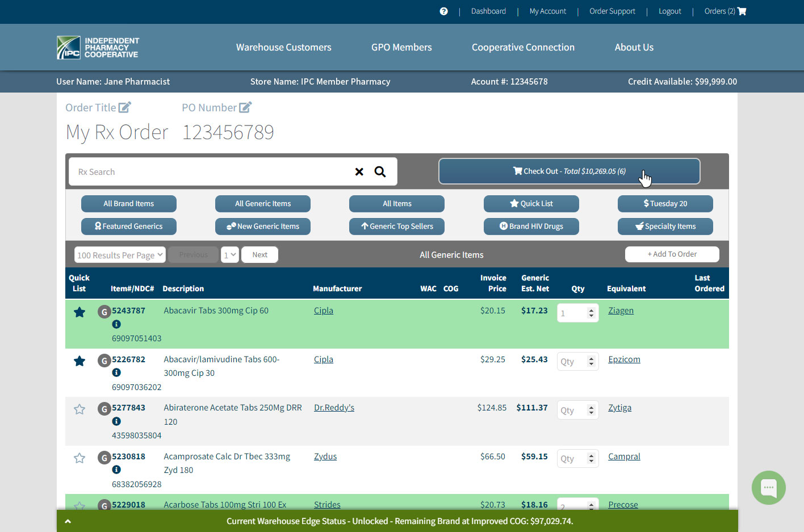Adjust quantity stepper for Abacavir Tabs 300mg
Screen dimensions: 804x532
point(591,313)
